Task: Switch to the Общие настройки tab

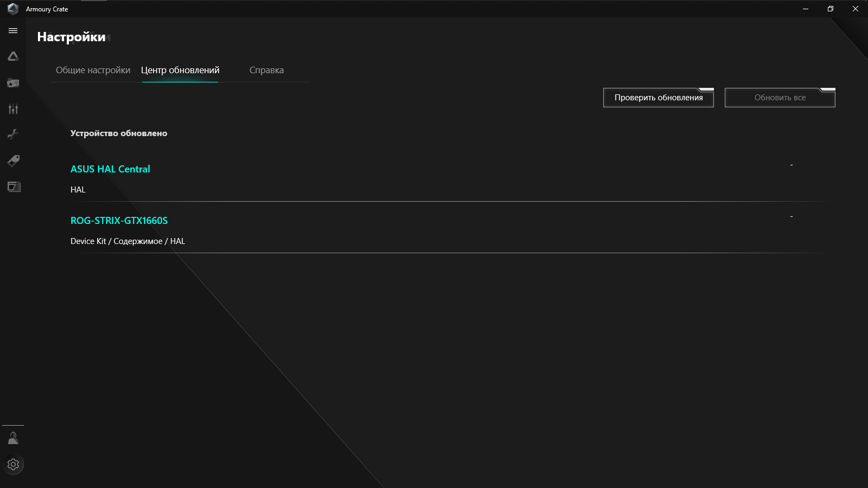Action: 93,70
